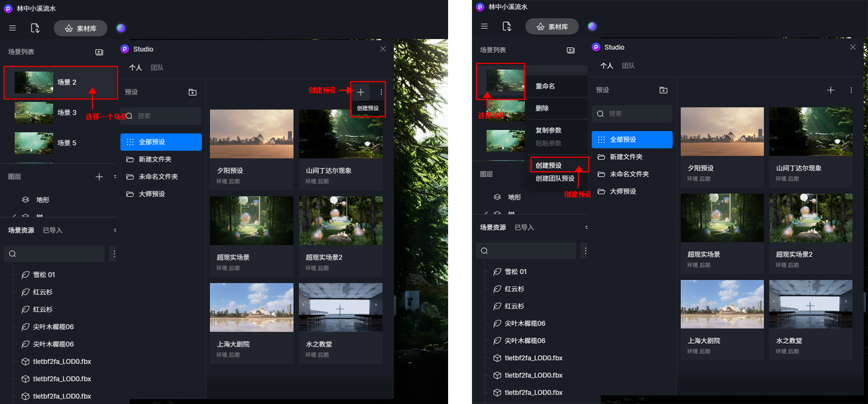
Task: Switch to 团队 tab in Studio panel beside 场景 2
Action: [x=157, y=68]
